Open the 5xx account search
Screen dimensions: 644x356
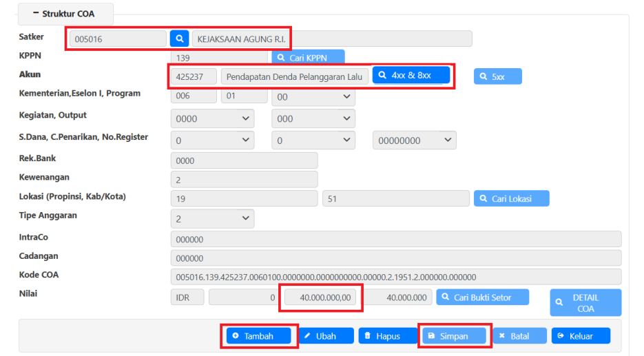coord(497,76)
